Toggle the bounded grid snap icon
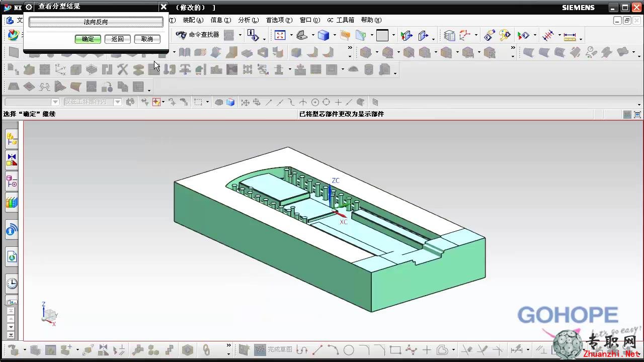644x362 pixels. pos(375,102)
